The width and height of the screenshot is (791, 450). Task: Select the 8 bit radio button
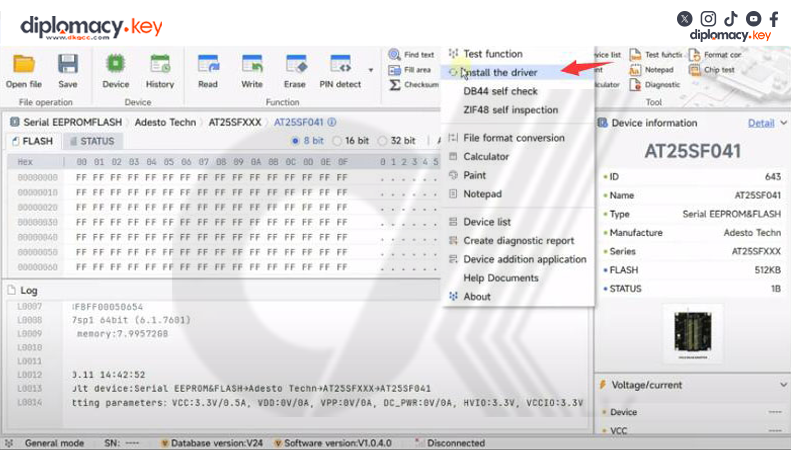pos(296,141)
